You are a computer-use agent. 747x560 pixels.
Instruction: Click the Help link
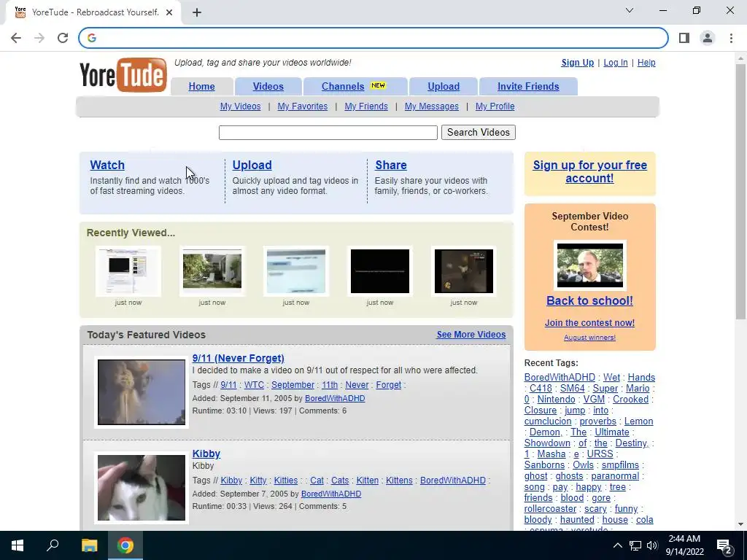click(646, 63)
